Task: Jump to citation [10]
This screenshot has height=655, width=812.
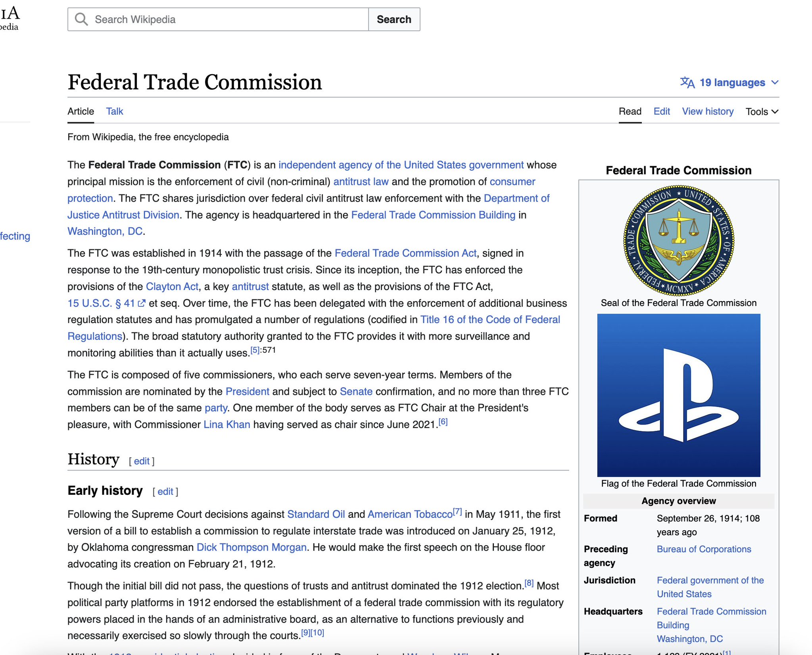Action: point(317,633)
